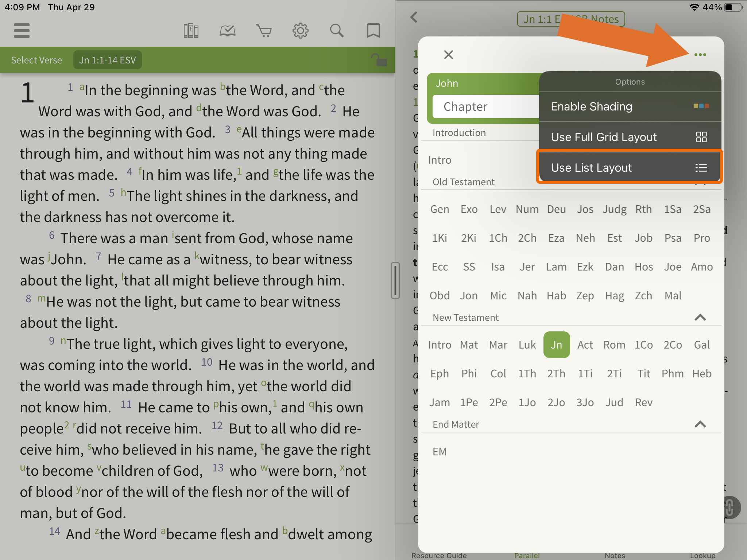Collapse the End Matter section
747x560 pixels.
point(700,424)
